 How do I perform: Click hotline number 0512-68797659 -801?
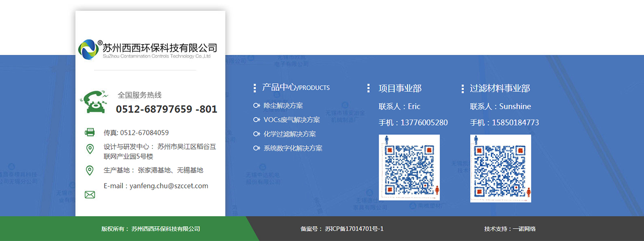point(167,109)
